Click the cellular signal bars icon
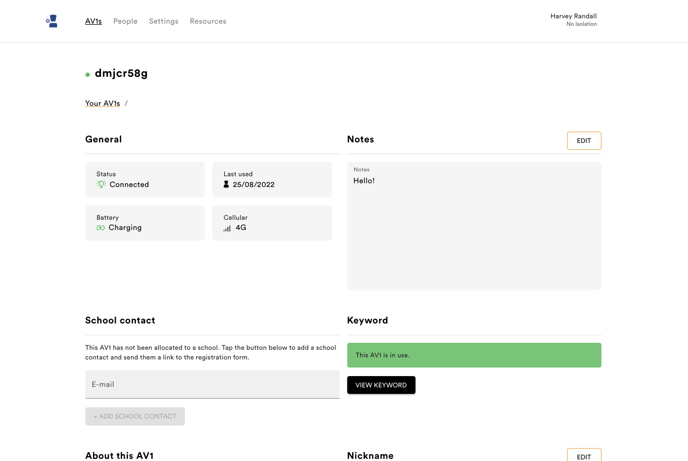 pyautogui.click(x=227, y=228)
